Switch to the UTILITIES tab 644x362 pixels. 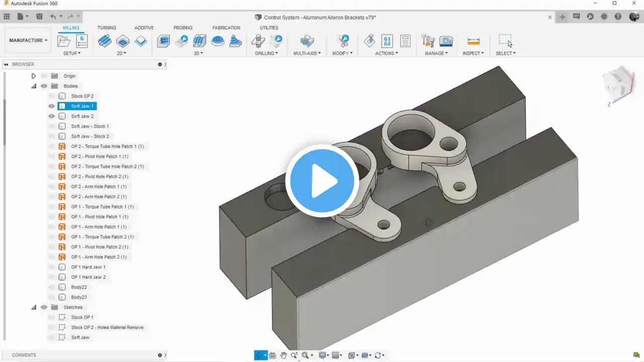point(269,28)
